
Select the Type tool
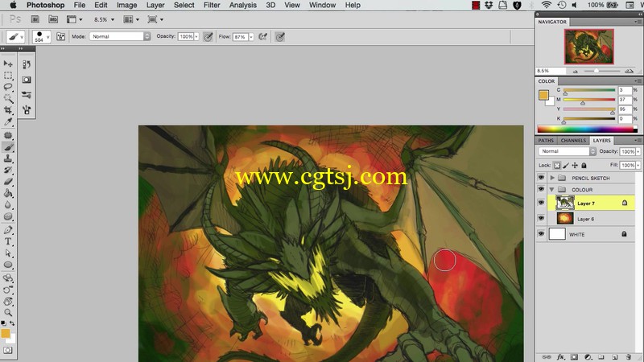click(8, 241)
